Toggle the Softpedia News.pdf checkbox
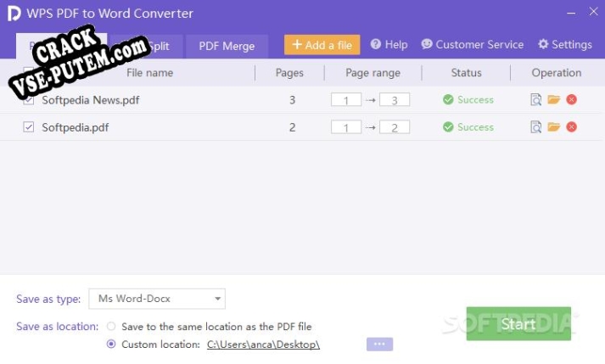Screen dimensions: 605x364 click(x=29, y=100)
